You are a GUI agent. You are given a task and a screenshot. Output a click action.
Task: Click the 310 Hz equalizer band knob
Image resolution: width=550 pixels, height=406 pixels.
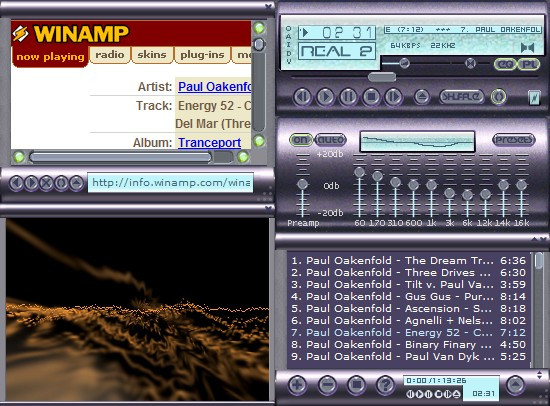(395, 182)
